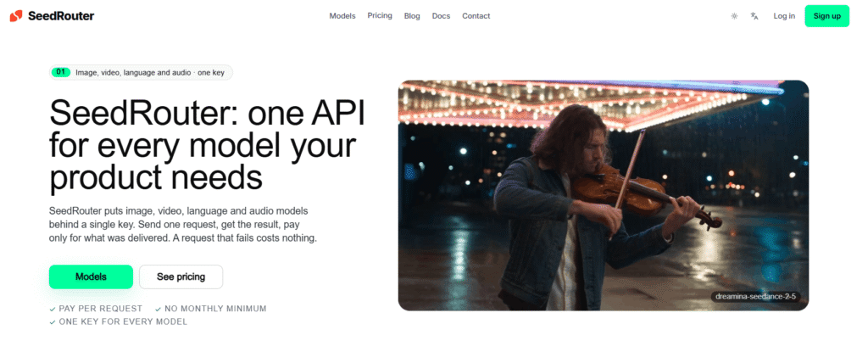Open the violinist hero video thumbnail
This screenshot has height=352, width=868.
pos(604,196)
